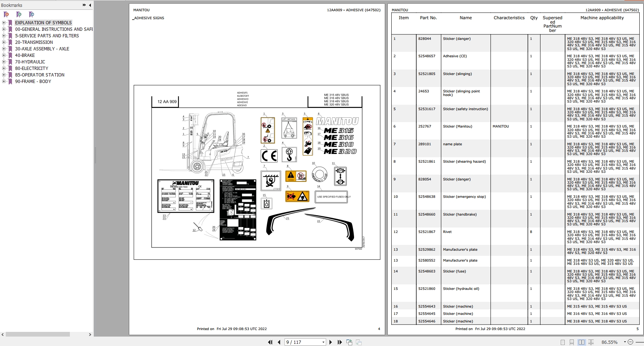Expand the 90-FRAME - BODY node
This screenshot has width=644, height=346.
(4, 82)
